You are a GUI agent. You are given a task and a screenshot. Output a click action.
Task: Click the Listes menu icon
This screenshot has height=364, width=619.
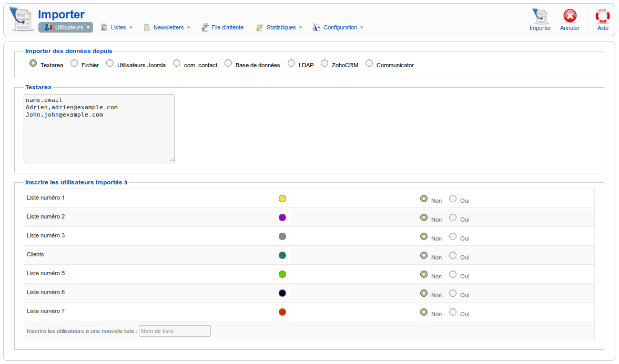pos(104,27)
